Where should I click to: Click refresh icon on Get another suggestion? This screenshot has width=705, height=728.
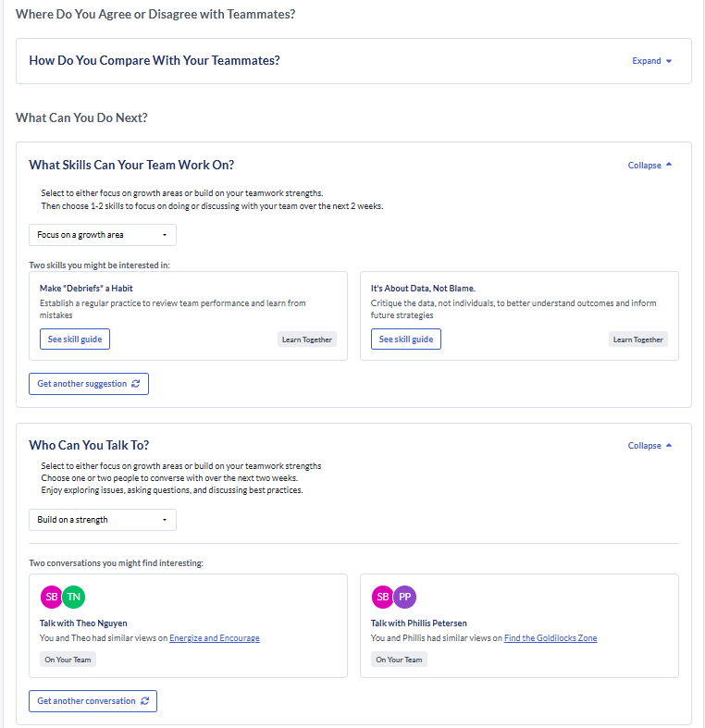coord(136,384)
